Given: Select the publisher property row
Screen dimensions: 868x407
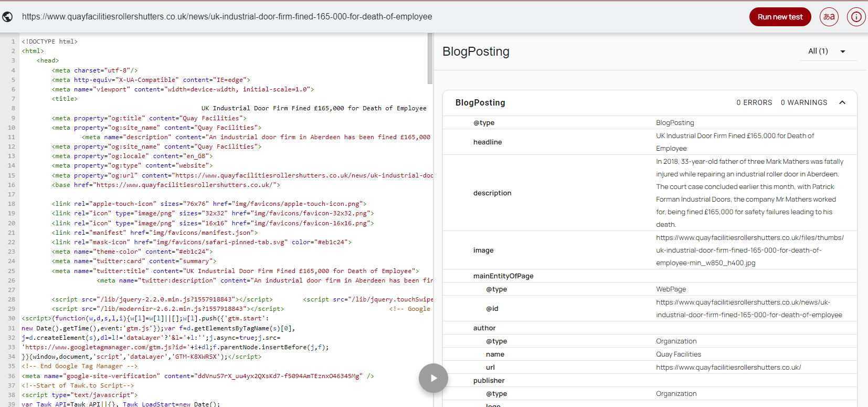Looking at the screenshot, I should [x=489, y=381].
